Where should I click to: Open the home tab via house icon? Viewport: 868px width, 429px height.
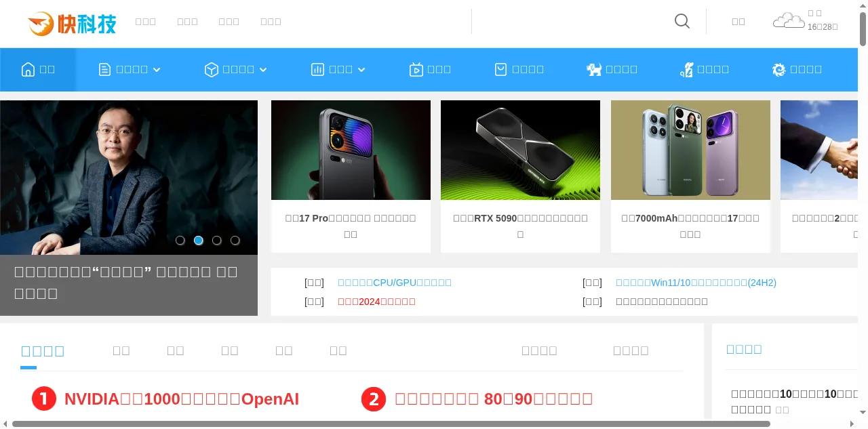pyautogui.click(x=28, y=69)
